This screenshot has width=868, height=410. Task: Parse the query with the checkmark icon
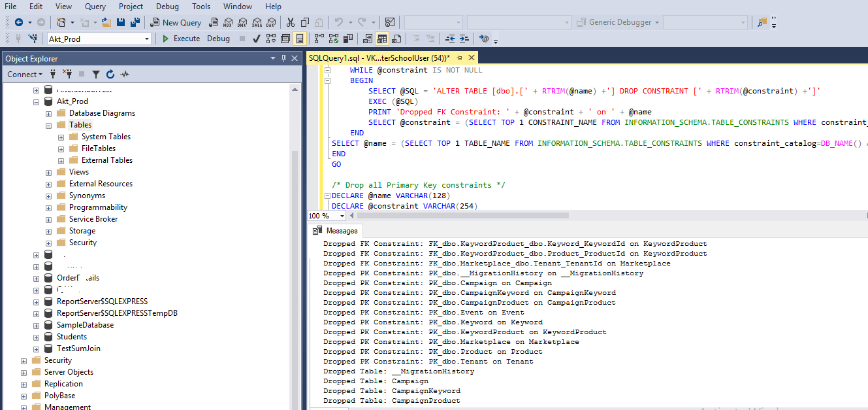[256, 39]
